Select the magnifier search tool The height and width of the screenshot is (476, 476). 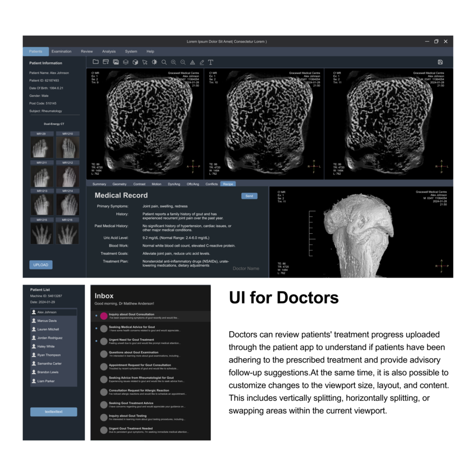(x=164, y=62)
